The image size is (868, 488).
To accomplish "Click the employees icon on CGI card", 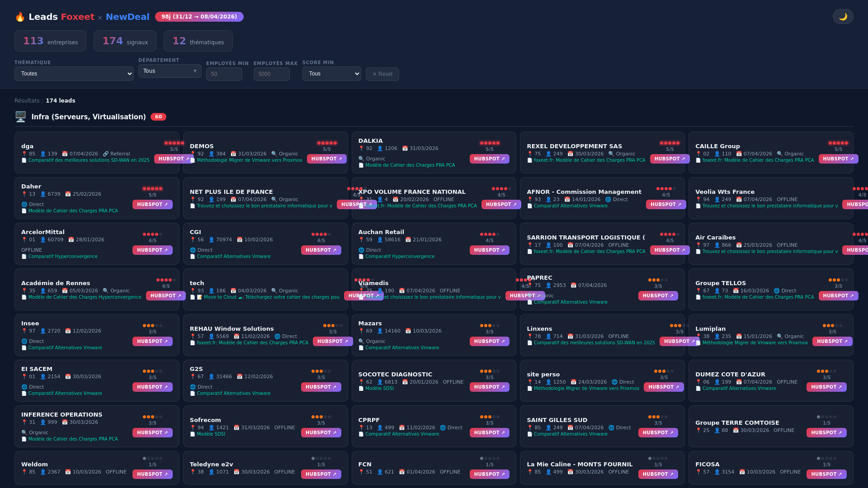I will coord(212,240).
